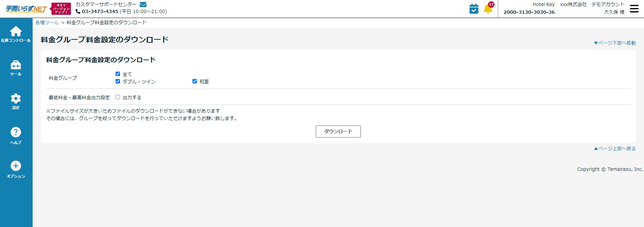The image size is (644, 227).
Task: Open the ヘルプ question mark icon
Action: [16, 132]
